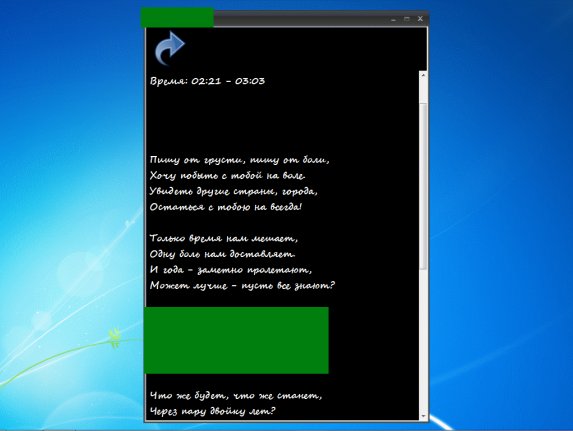Click the text 'Время: 02:21 - 03:03'

click(207, 81)
